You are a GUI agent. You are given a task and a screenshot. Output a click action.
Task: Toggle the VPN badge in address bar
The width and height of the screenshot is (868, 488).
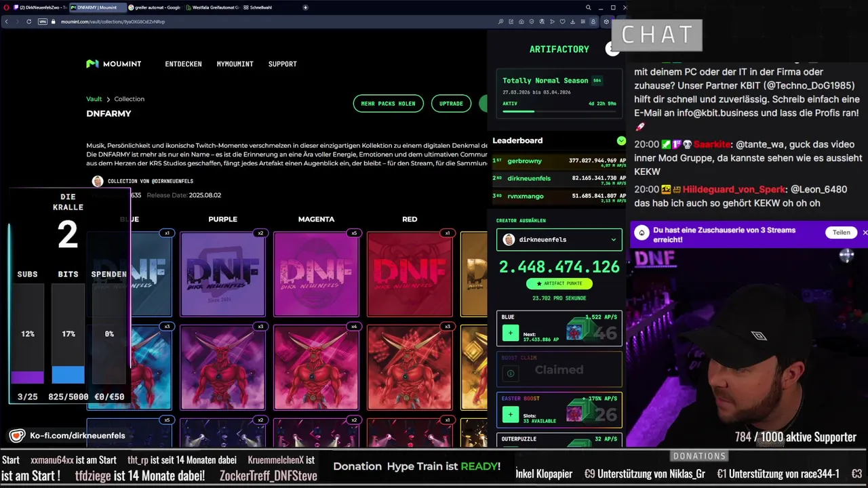(43, 22)
